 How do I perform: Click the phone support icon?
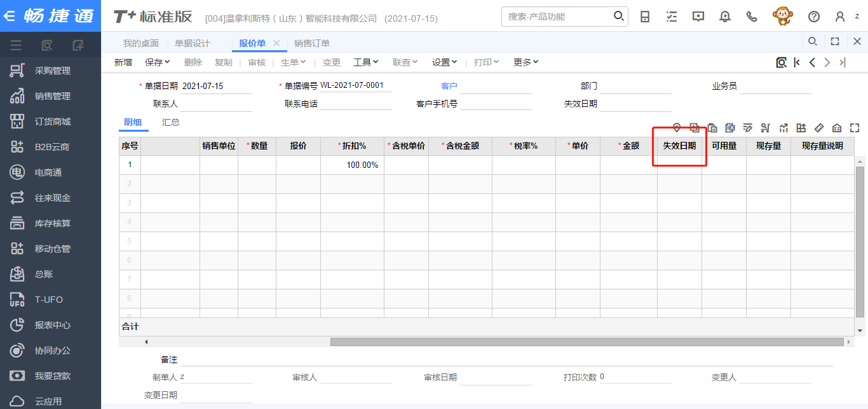pyautogui.click(x=752, y=17)
